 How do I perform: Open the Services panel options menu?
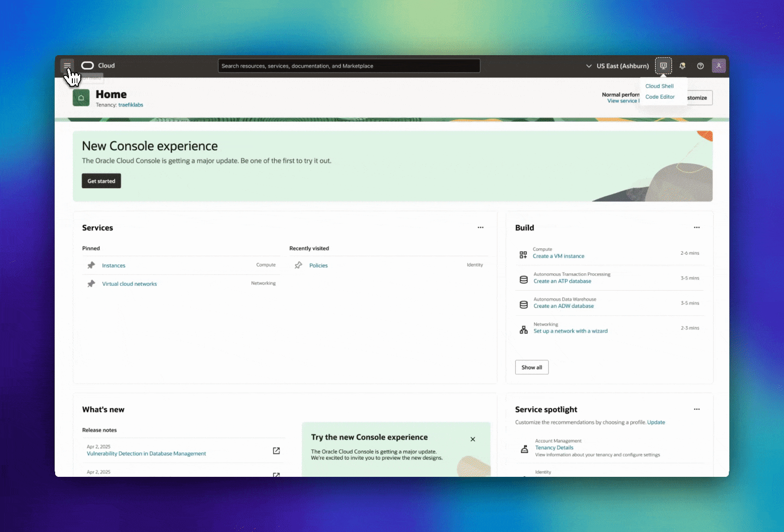480,228
